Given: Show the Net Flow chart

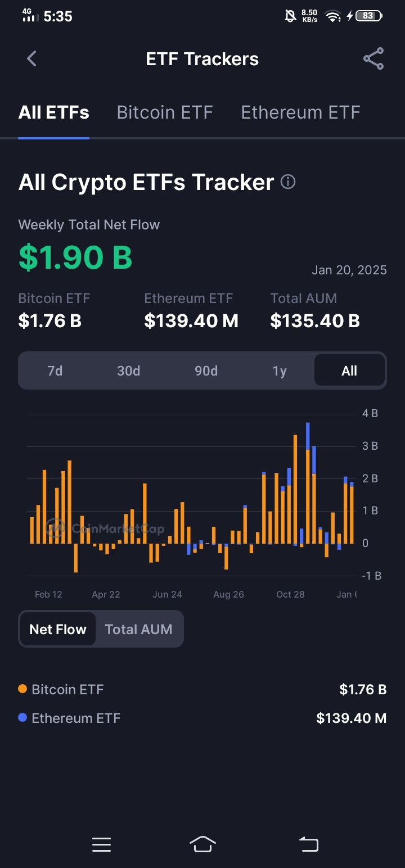Looking at the screenshot, I should pos(58,629).
